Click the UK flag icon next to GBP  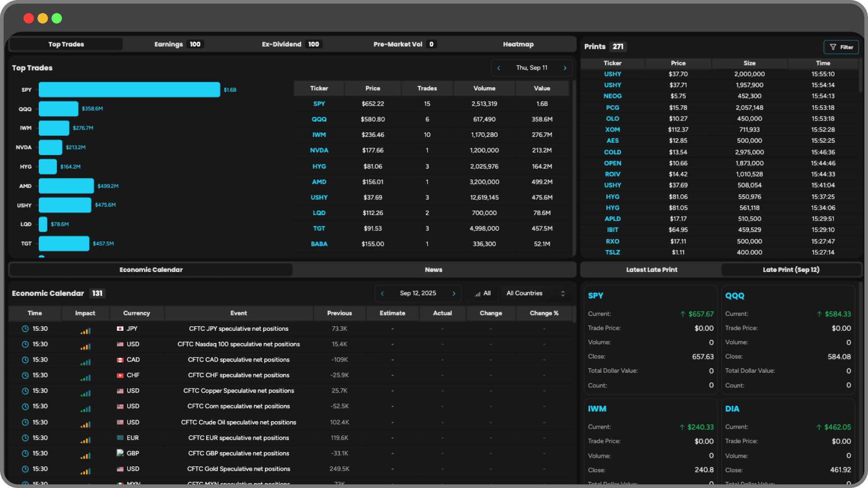click(x=120, y=453)
